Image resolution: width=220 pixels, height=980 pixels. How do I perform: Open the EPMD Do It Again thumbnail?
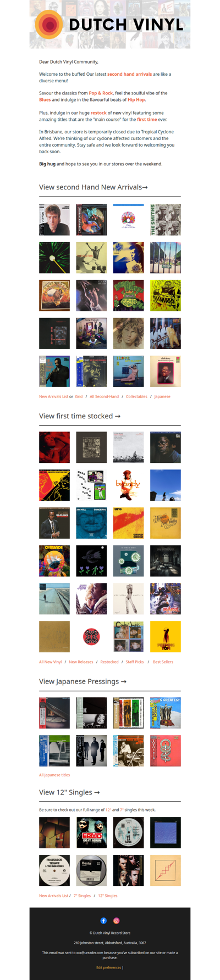[91, 832]
